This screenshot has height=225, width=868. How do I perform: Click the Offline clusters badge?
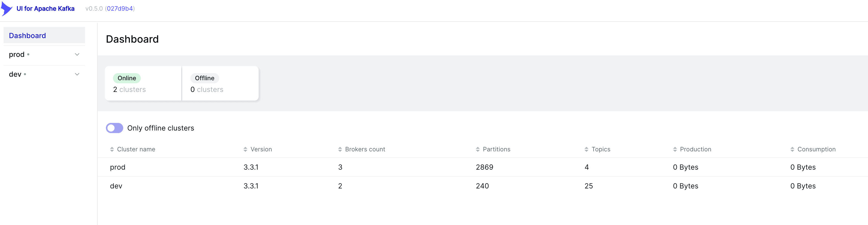coord(205,78)
